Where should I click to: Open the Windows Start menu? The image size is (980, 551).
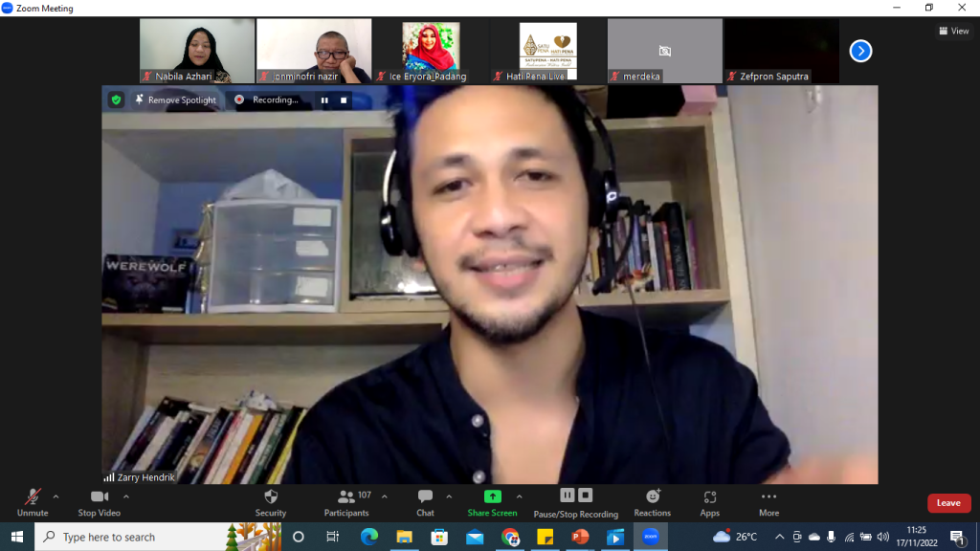[17, 537]
